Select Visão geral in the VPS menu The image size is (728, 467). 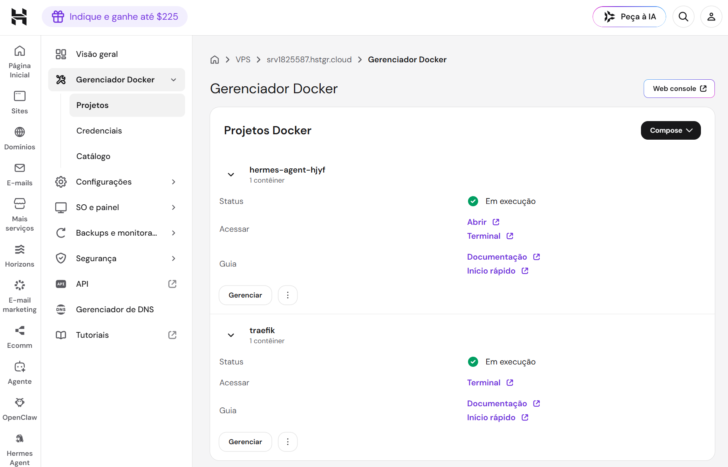116,54
